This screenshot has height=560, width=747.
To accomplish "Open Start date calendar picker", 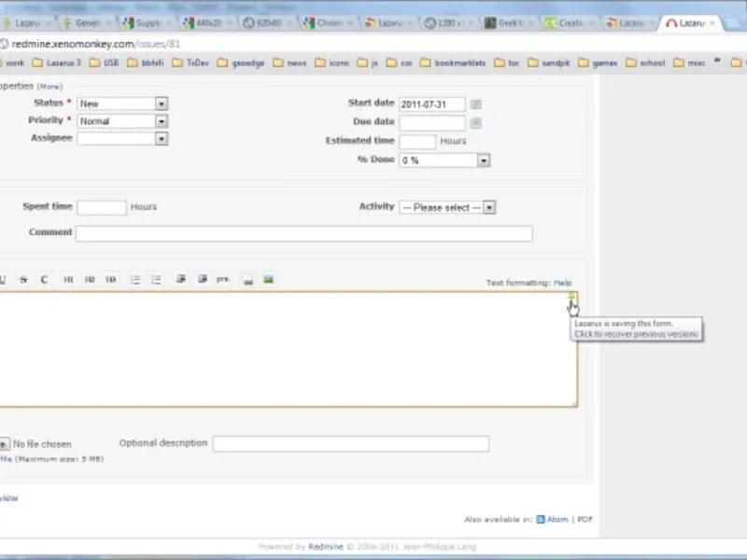I will pos(475,105).
